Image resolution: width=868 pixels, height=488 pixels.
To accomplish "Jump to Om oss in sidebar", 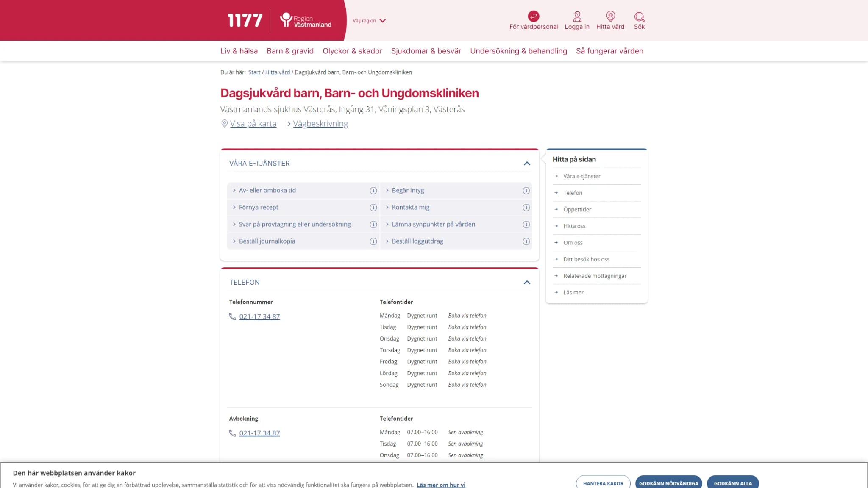I will click(x=573, y=242).
